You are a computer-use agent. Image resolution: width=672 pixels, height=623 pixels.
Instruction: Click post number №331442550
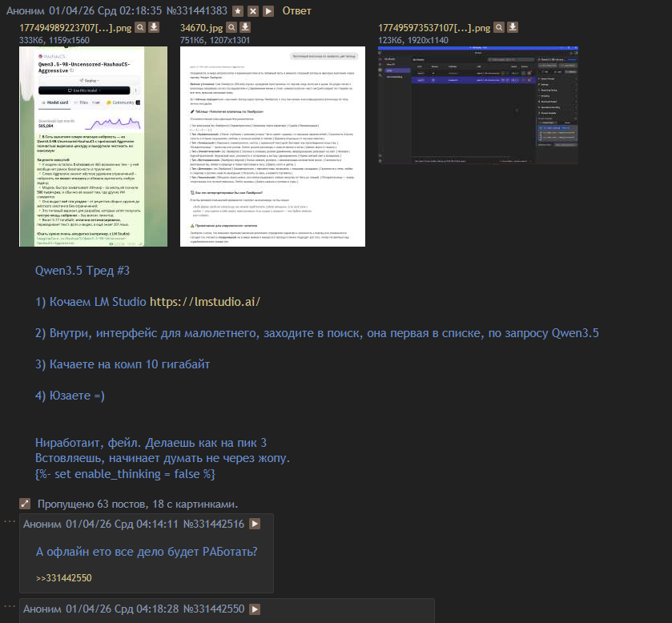213,609
